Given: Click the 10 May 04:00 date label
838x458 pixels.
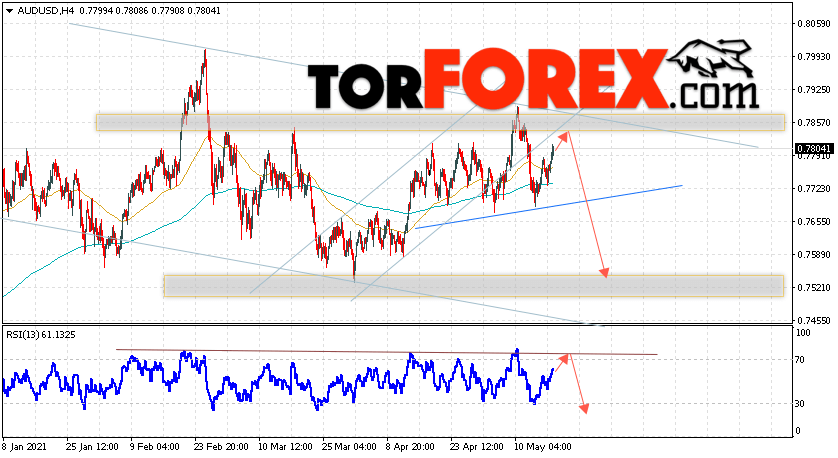Looking at the screenshot, I should pos(542,447).
